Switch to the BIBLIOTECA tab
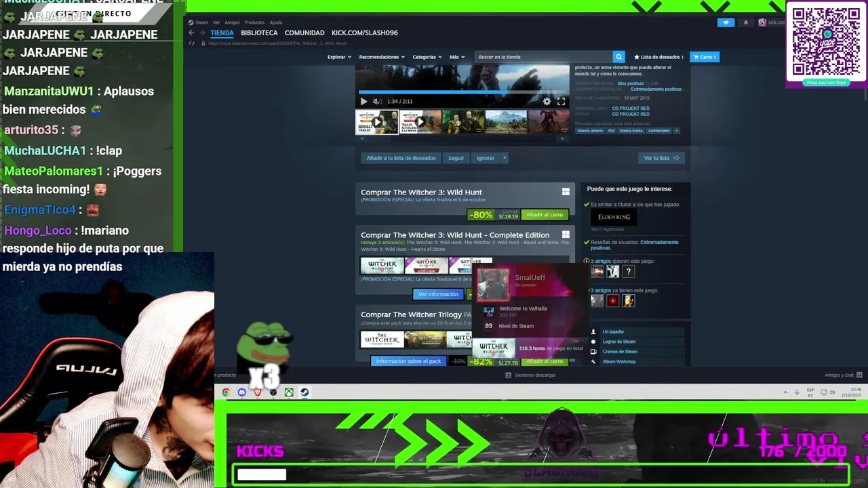 [x=259, y=33]
